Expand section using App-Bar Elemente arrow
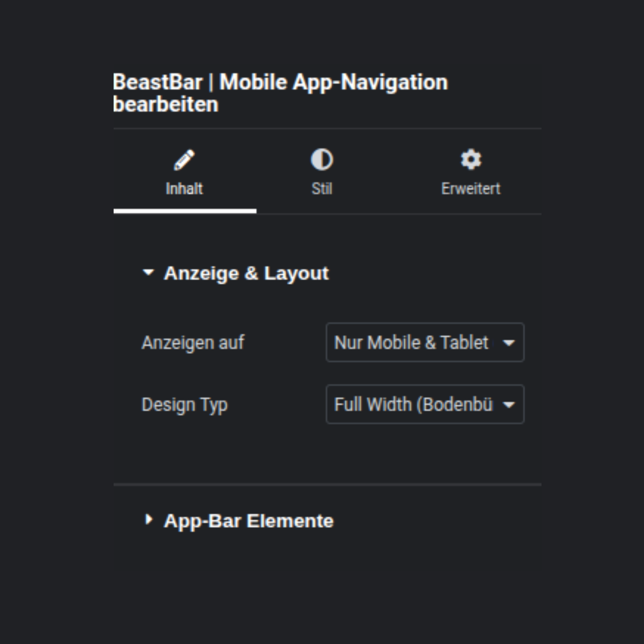Viewport: 644px width, 644px height. pos(149,519)
